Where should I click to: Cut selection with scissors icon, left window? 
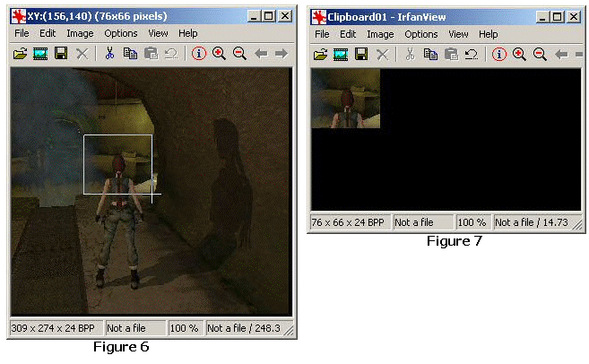(x=109, y=53)
